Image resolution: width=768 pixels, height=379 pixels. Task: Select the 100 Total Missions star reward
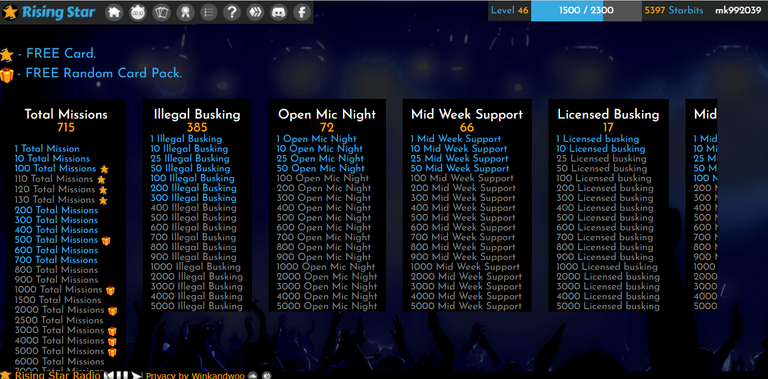(x=104, y=169)
